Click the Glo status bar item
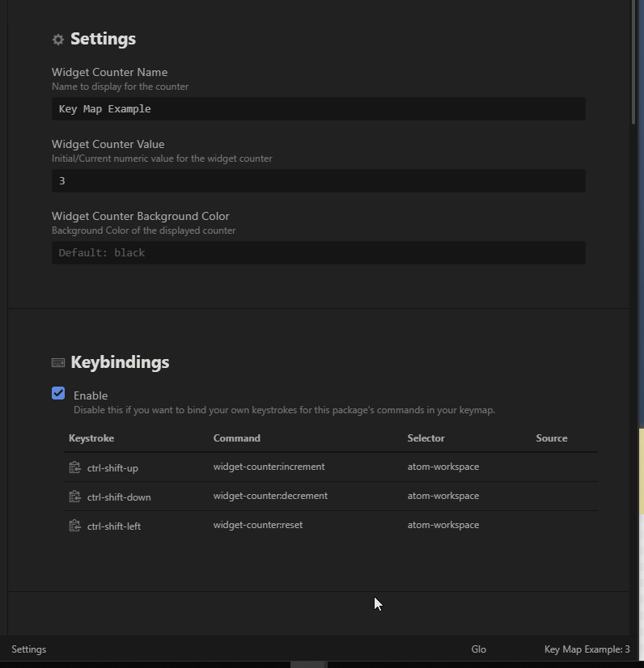The image size is (644, 668). point(479,649)
